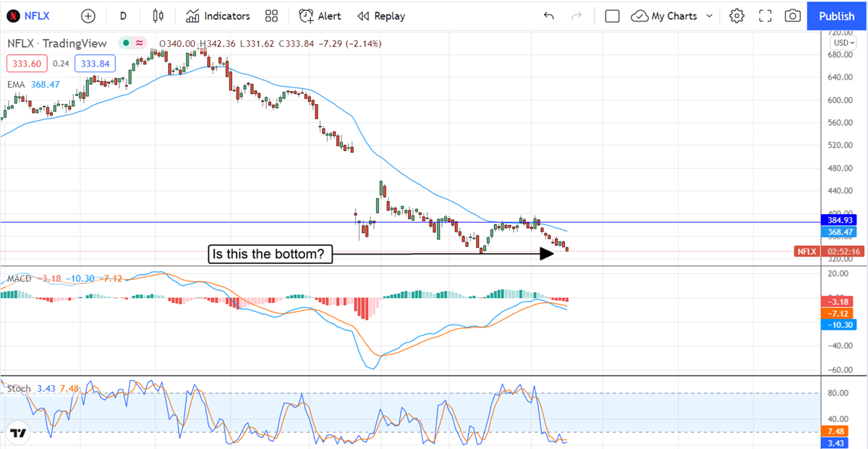Undo the last chart action
868x449 pixels.
[x=549, y=16]
